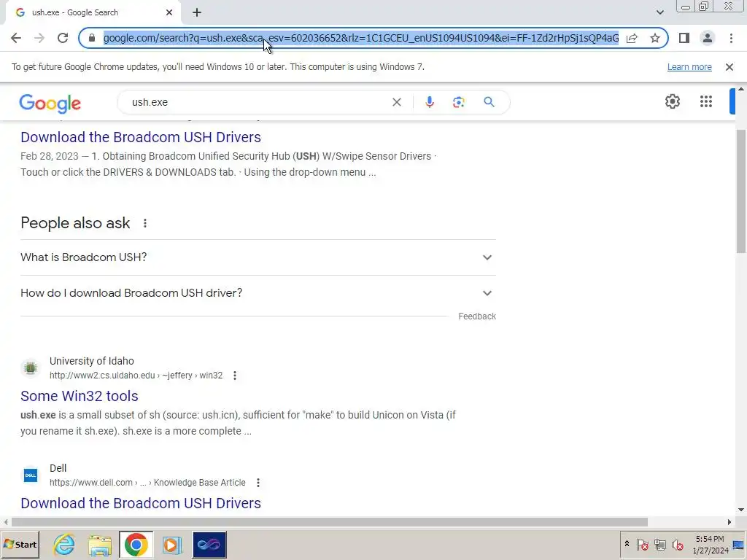747x560 pixels.
Task: Click the Google search box text
Action: (150, 102)
